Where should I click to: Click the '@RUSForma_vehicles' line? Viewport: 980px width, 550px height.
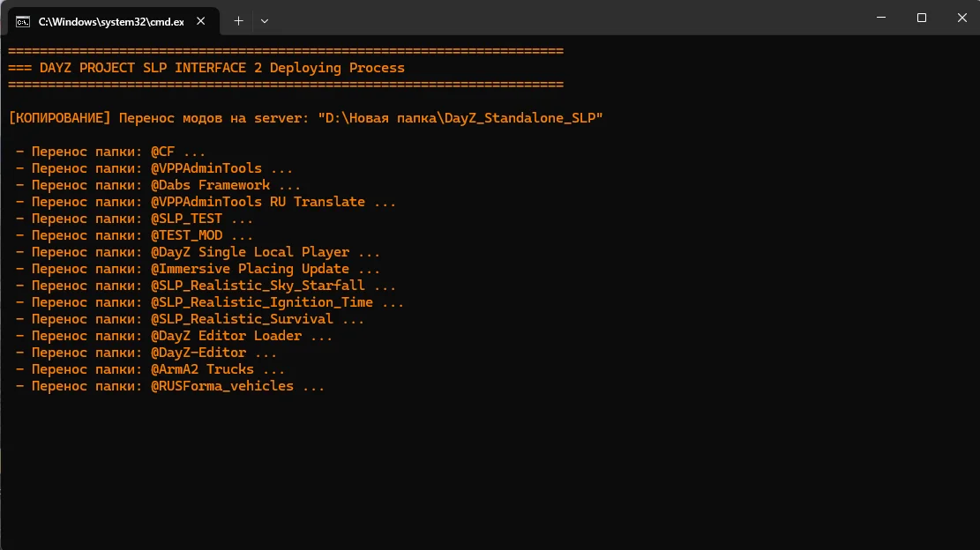coord(170,386)
